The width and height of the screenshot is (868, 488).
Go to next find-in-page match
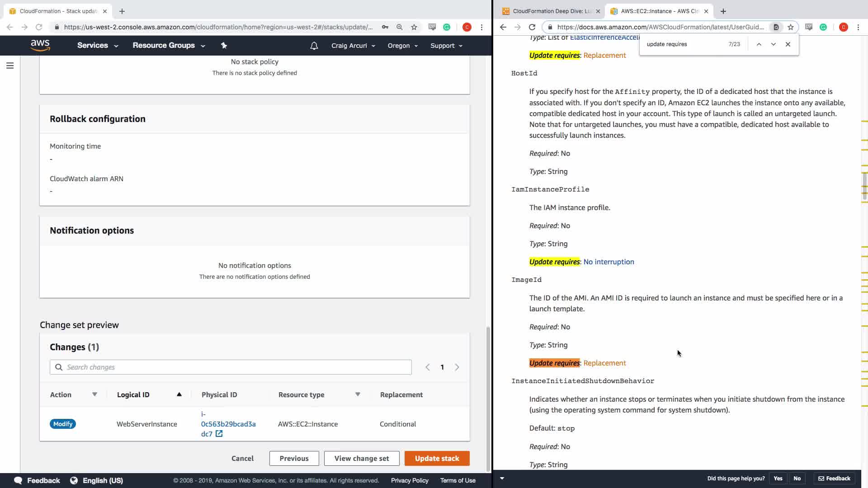773,44
